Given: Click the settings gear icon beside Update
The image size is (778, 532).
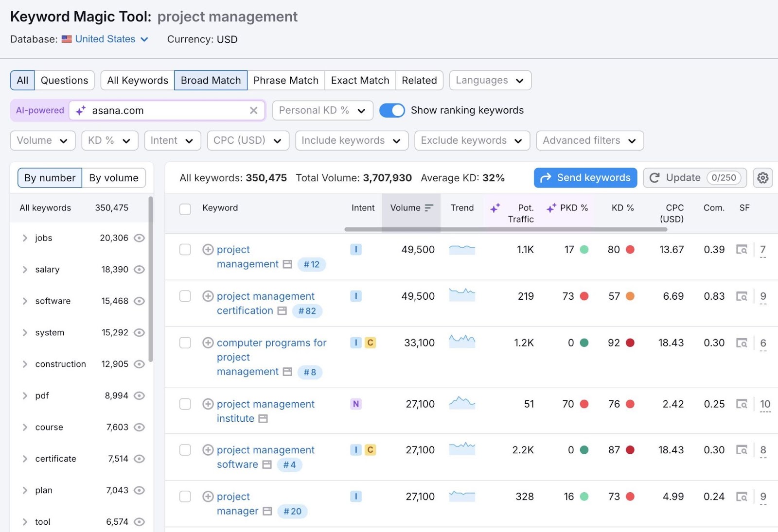Looking at the screenshot, I should (x=762, y=178).
